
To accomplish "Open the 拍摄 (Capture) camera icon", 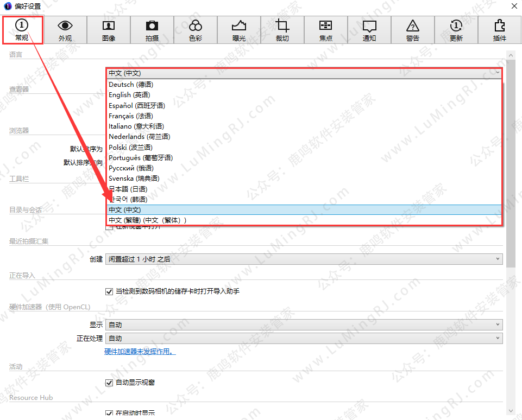I will [152, 30].
